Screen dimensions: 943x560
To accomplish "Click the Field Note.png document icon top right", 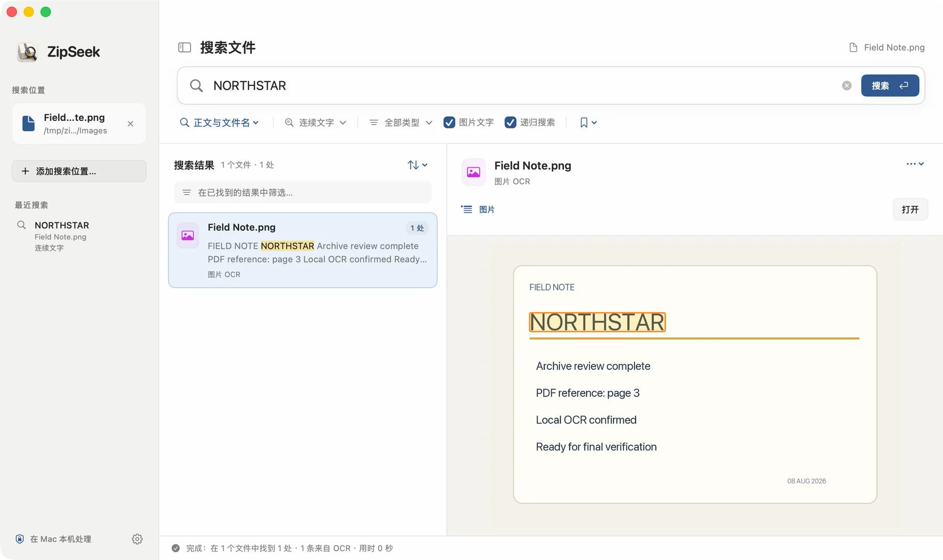I will pyautogui.click(x=853, y=48).
